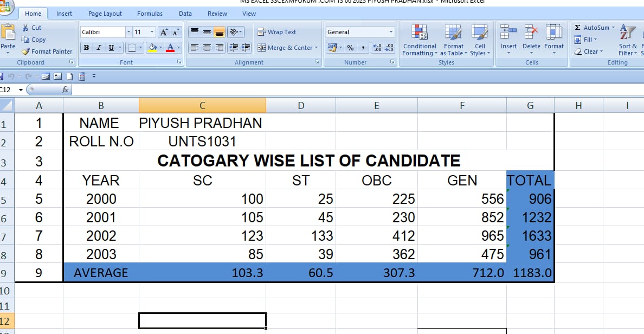Open the Conditional Formatting dropdown

(420, 41)
